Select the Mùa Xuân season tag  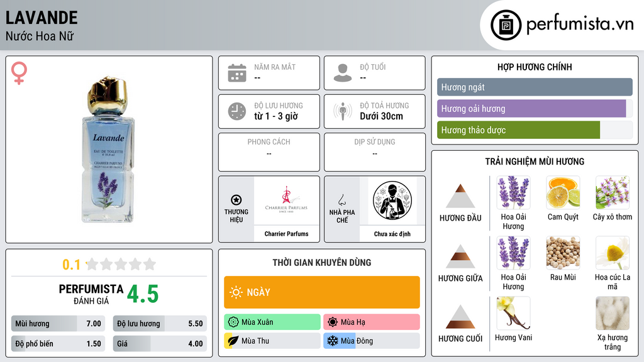tap(272, 322)
